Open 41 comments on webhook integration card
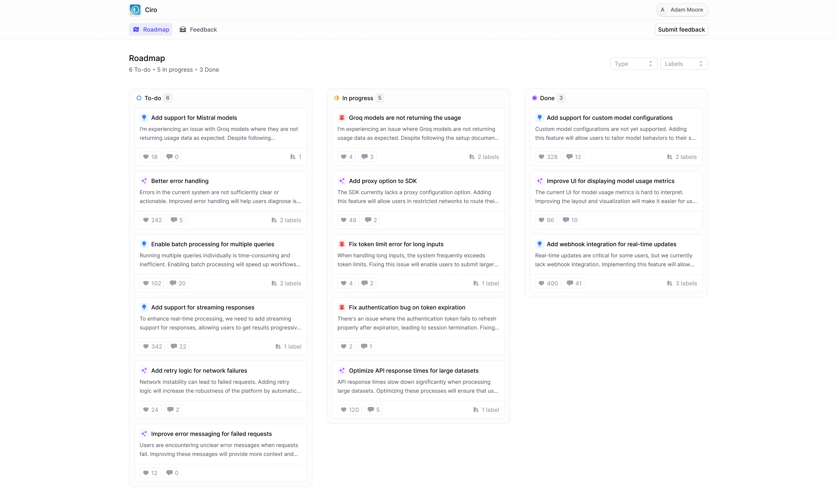Screen dimensions: 837x504 574,283
